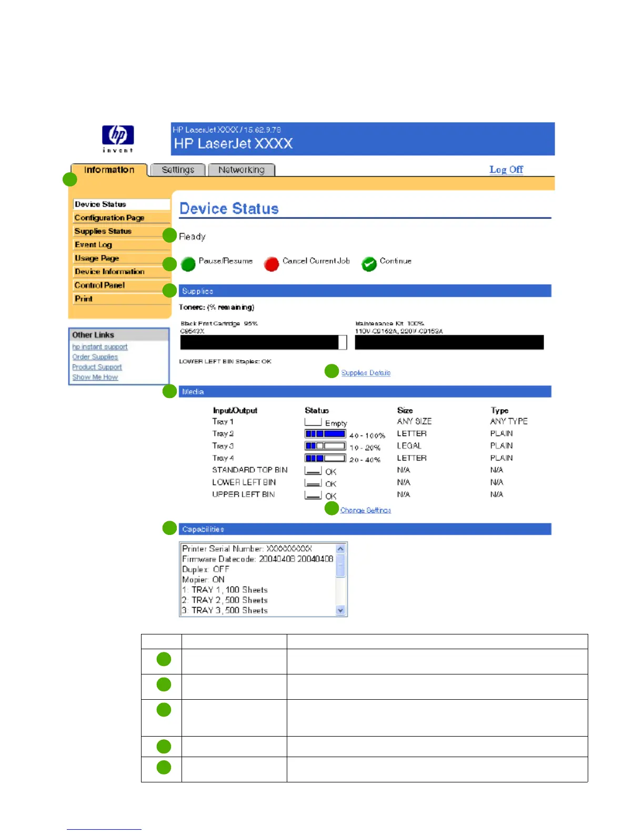Click the Upper Left Bin status icon

[x=313, y=495]
